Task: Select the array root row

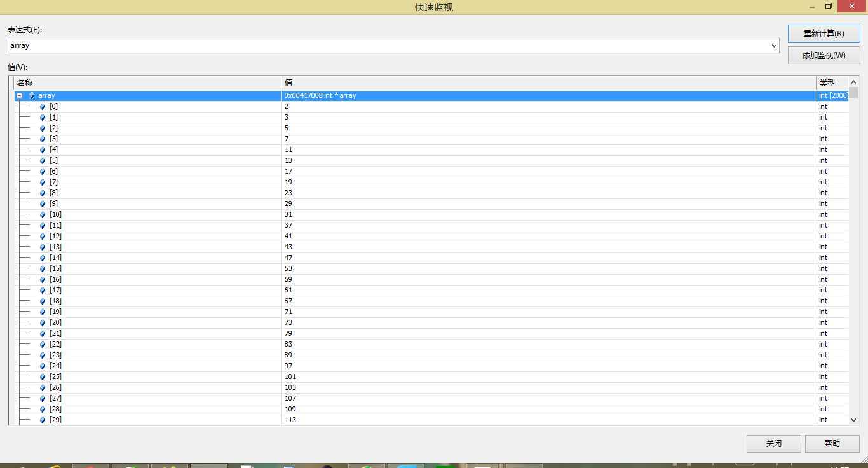Action: [431, 95]
